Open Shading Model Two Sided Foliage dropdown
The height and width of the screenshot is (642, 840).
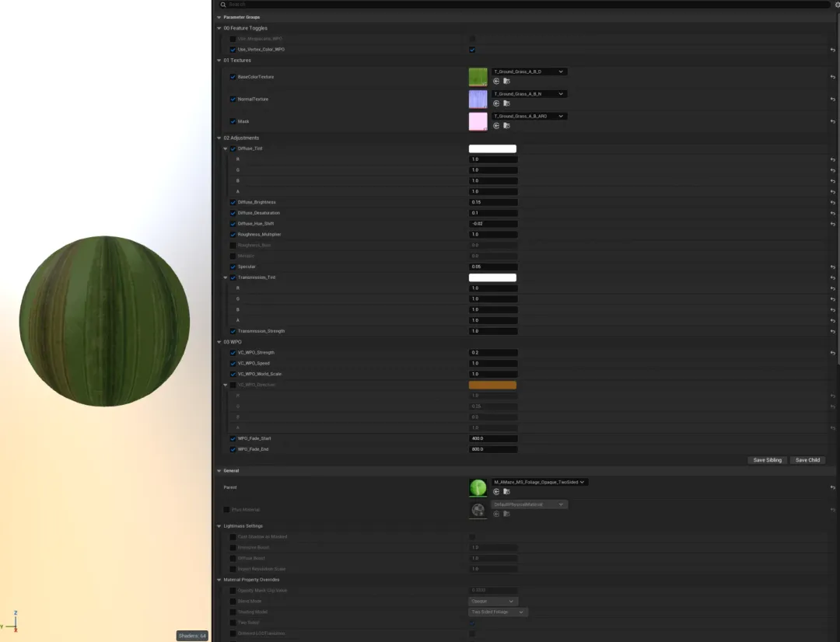(x=498, y=612)
